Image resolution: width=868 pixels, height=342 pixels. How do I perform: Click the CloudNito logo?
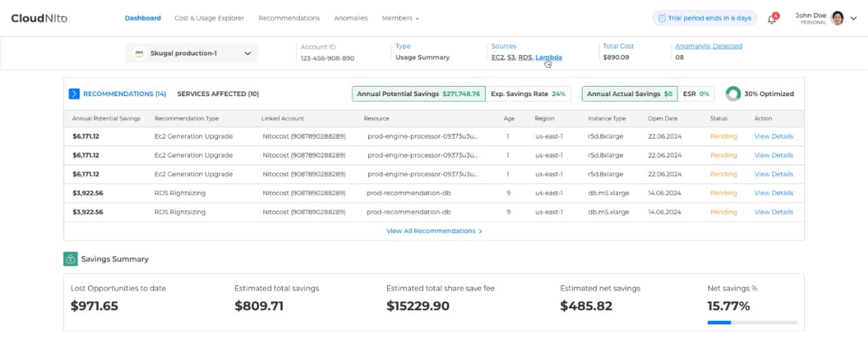(39, 18)
